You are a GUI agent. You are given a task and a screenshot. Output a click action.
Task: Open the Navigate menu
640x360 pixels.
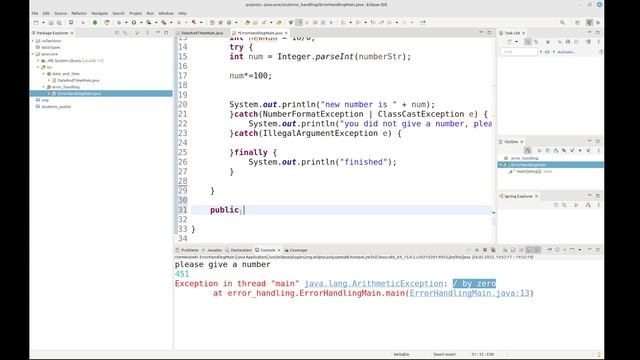(100, 13)
